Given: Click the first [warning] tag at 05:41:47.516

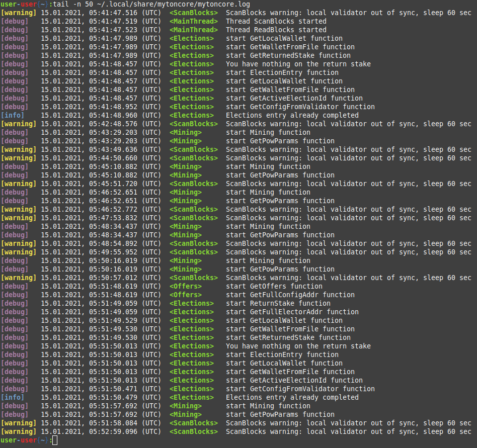Looking at the screenshot, I should (x=19, y=13).
